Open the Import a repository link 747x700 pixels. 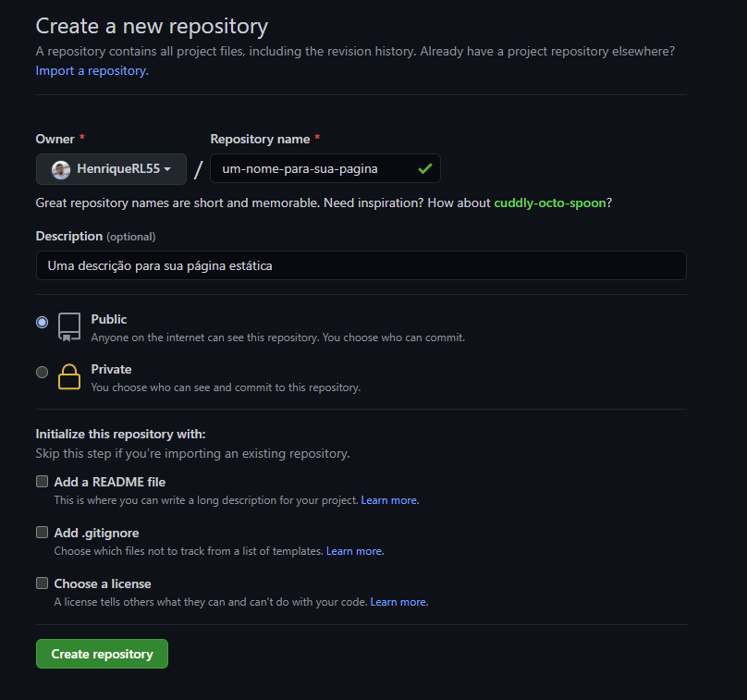click(91, 70)
